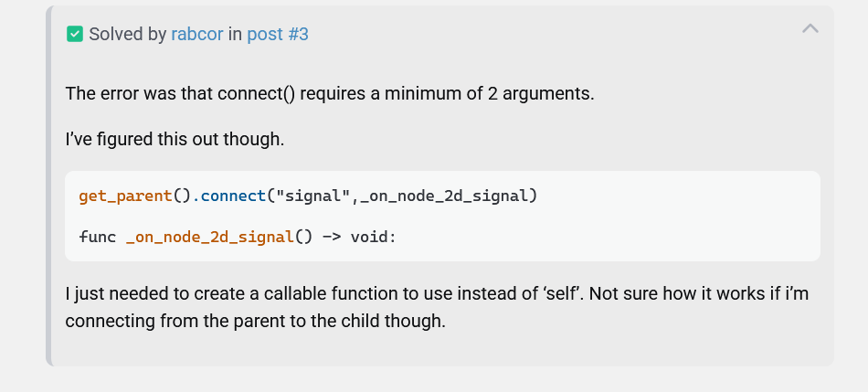
Task: Click the func keyword in the code block
Action: pyautogui.click(x=98, y=236)
